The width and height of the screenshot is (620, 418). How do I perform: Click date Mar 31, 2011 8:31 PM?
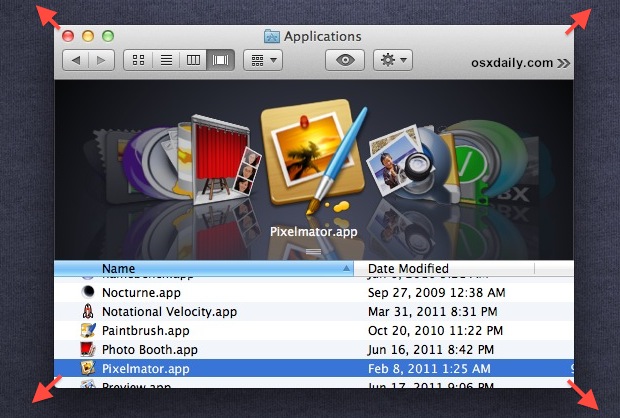click(x=433, y=312)
